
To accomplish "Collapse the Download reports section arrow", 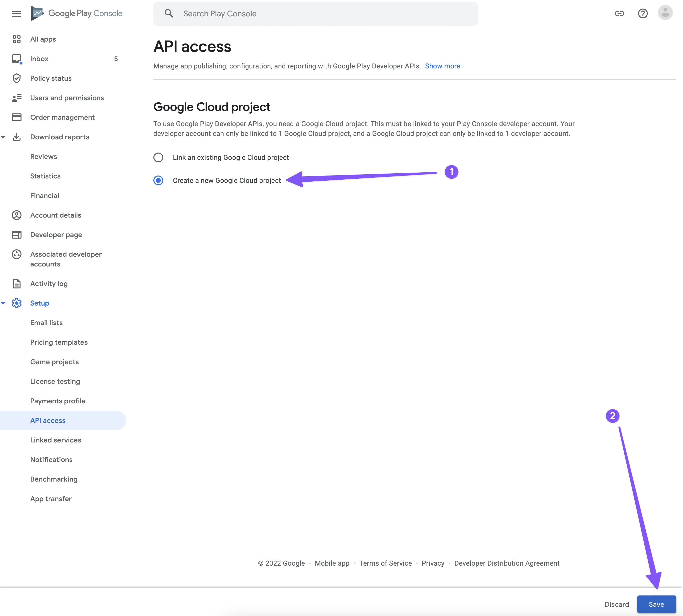I will tap(3, 137).
